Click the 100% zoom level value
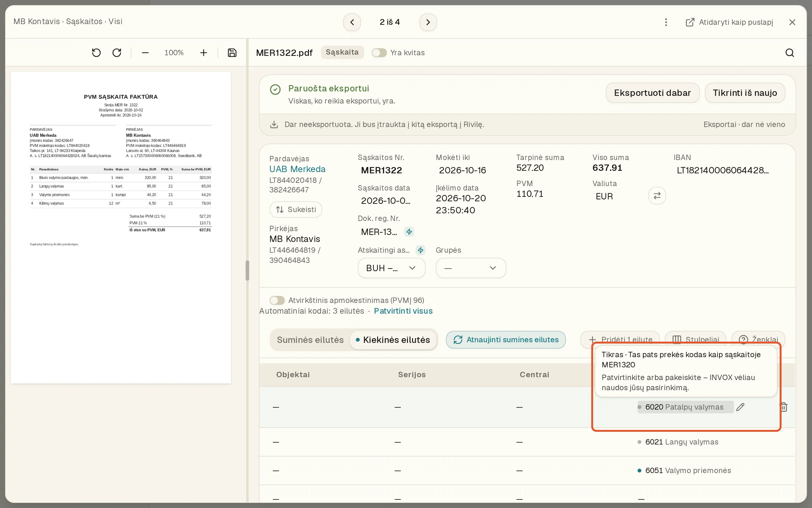The width and height of the screenshot is (812, 508). click(x=174, y=53)
